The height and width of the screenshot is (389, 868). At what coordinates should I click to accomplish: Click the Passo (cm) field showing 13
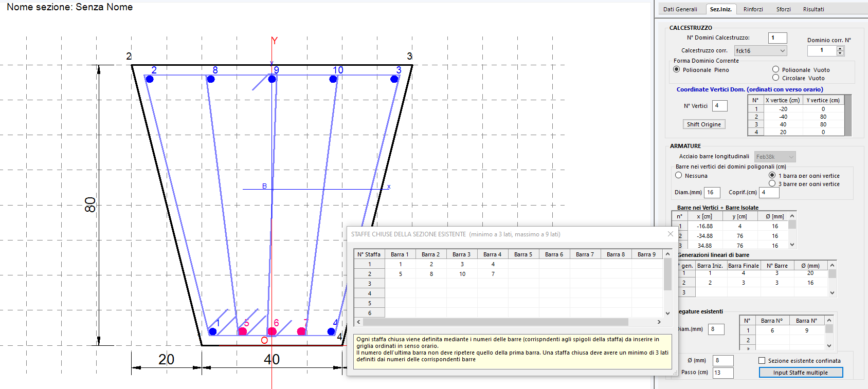[x=722, y=373]
